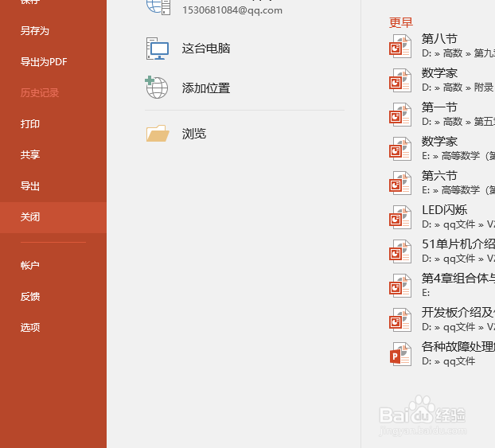The width and height of the screenshot is (495, 448).
Task: Open 数学家 located in E: 高等数学
Action: coord(439,142)
